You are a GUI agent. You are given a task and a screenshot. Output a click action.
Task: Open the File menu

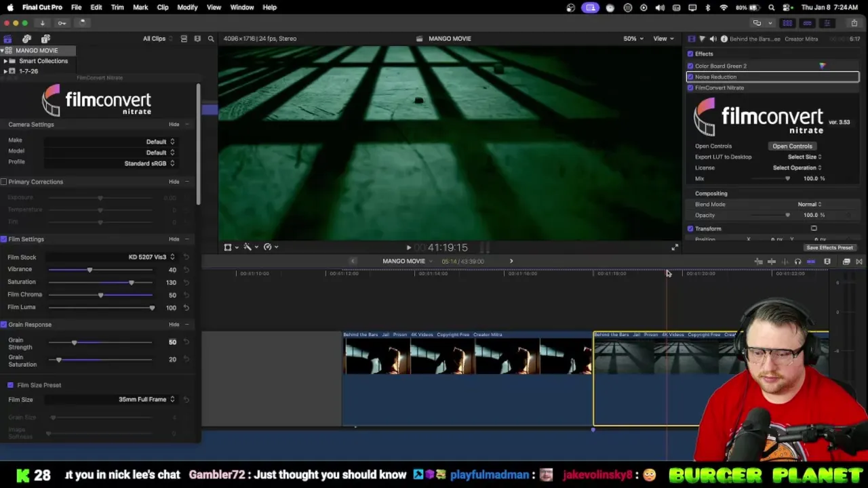(76, 7)
